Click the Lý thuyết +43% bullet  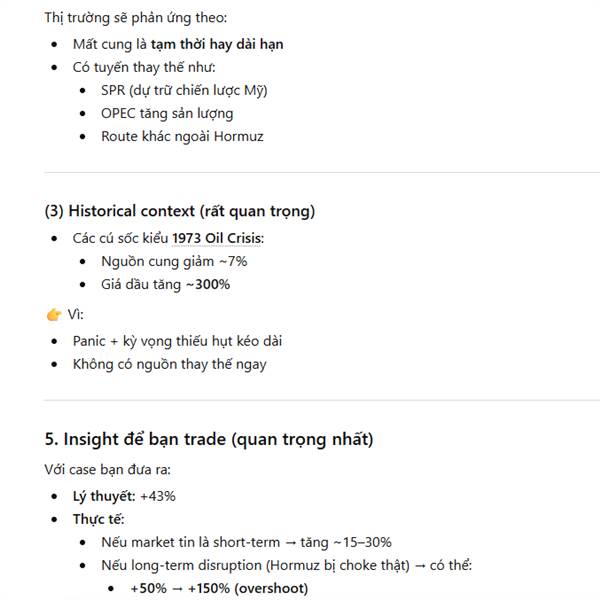[124, 495]
